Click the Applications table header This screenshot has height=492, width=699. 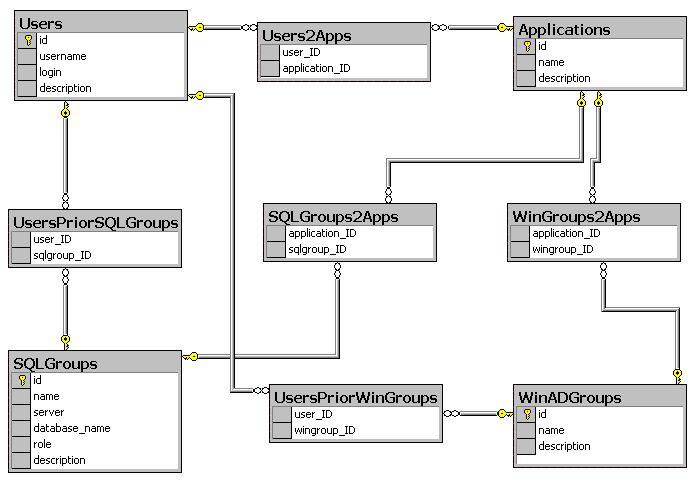tap(600, 29)
